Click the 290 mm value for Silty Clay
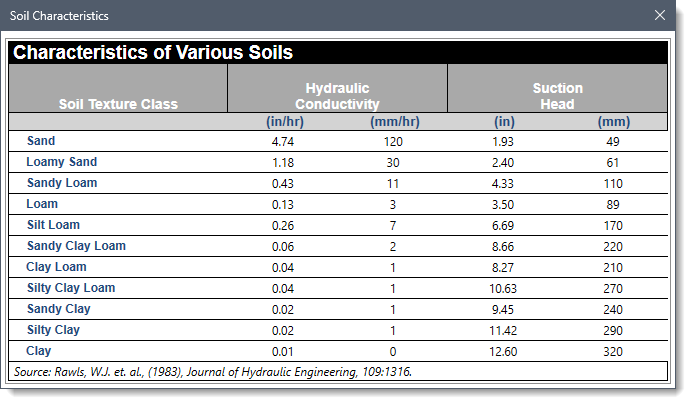This screenshot has width=691, height=404. (x=613, y=331)
